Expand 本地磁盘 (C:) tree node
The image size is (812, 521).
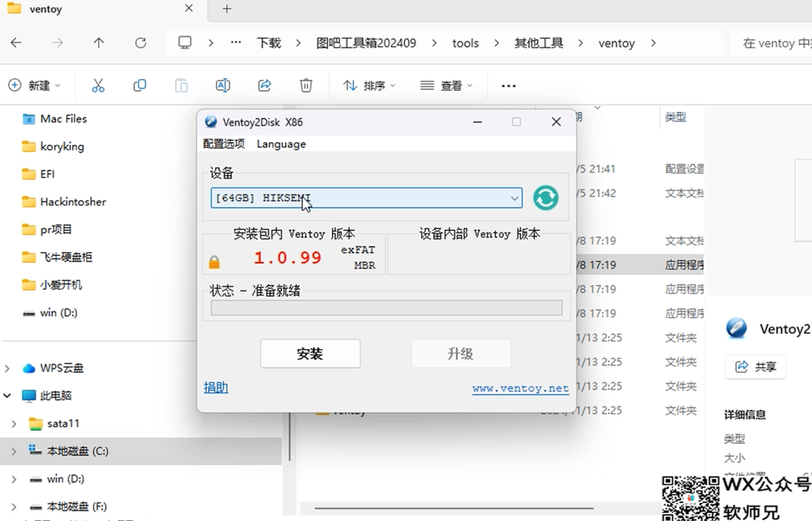14,451
